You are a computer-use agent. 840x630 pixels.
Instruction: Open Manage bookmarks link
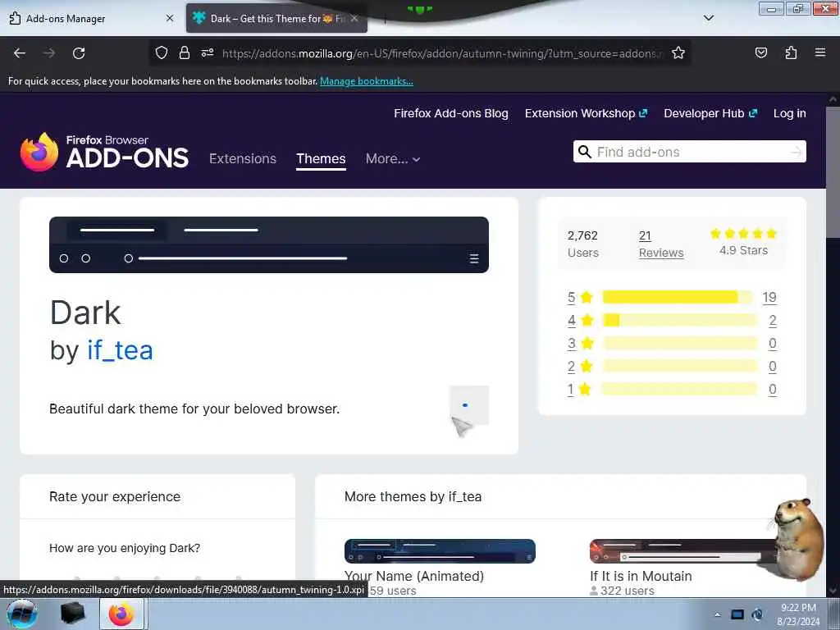click(x=367, y=81)
